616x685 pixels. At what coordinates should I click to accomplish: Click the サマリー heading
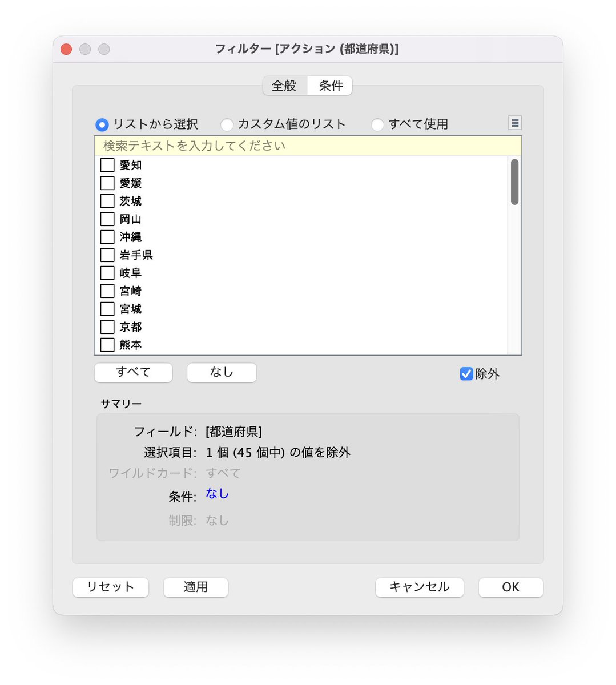[121, 404]
